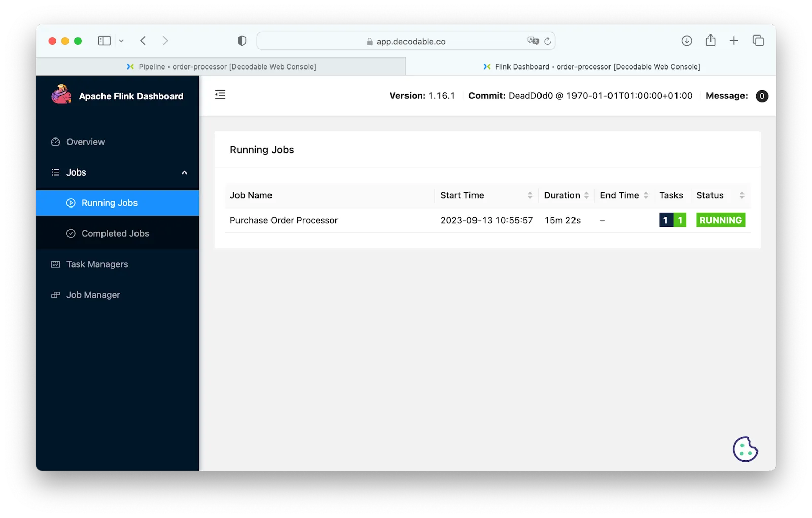The height and width of the screenshot is (518, 812).
Task: Open cookie preferences icon
Action: [745, 449]
